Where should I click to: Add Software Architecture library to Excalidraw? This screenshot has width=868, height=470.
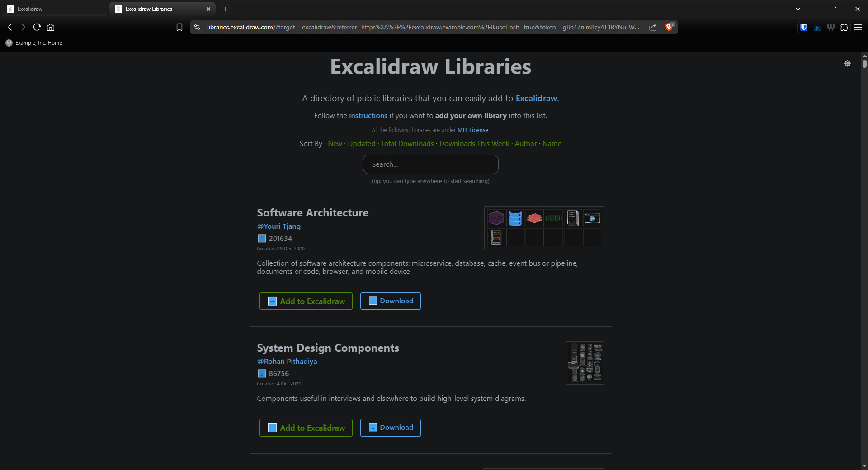[x=306, y=301]
